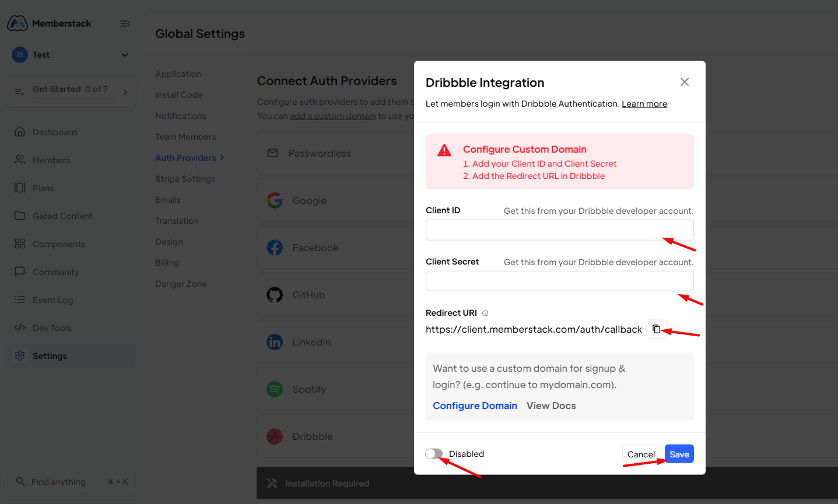Select the Auth Providers tab
The height and width of the screenshot is (504, 838).
tap(185, 158)
